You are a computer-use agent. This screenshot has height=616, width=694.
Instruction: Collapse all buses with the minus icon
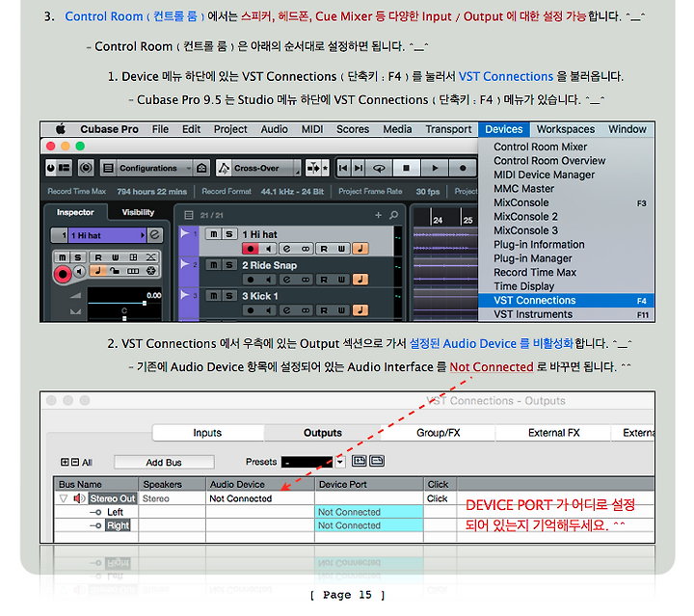tap(75, 462)
